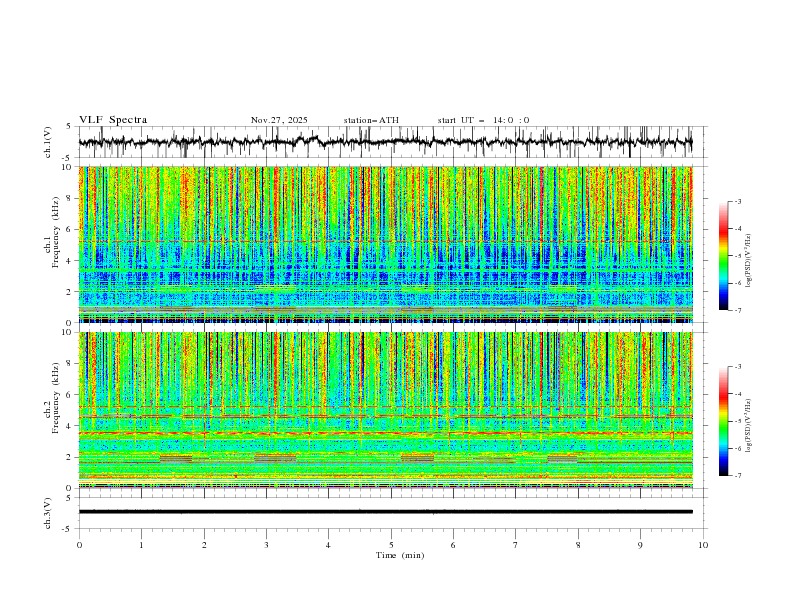Click inside the ch.1 spectrogram panel
The height and width of the screenshot is (612, 792).
(x=385, y=244)
